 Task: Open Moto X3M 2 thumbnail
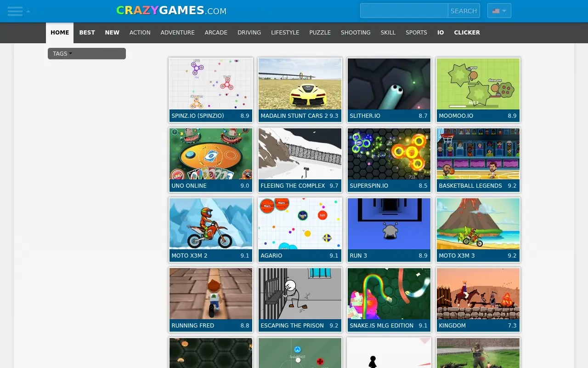[211, 224]
